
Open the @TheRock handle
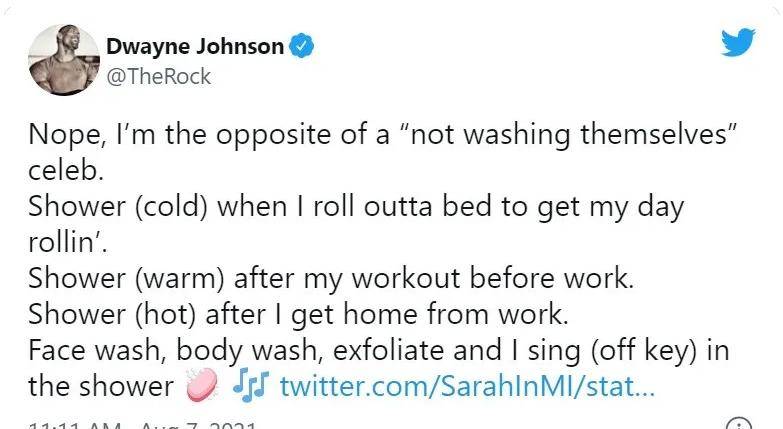[x=159, y=77]
